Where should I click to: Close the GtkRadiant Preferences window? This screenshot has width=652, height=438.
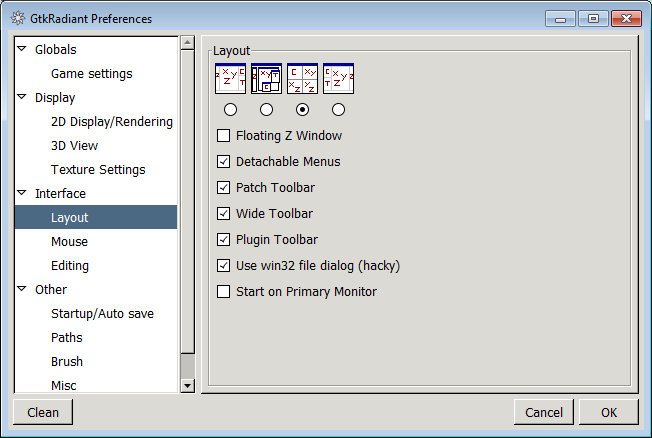point(626,19)
